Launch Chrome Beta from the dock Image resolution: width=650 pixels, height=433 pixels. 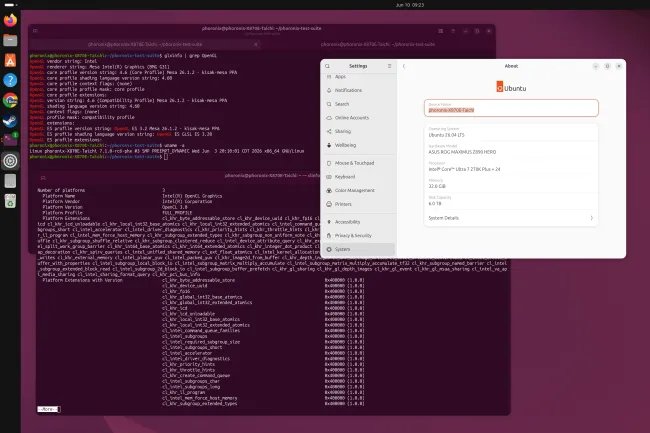[10, 100]
